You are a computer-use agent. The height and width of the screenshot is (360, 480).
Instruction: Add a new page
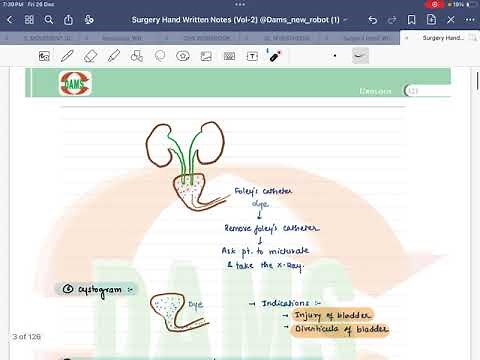pyautogui.click(x=431, y=20)
